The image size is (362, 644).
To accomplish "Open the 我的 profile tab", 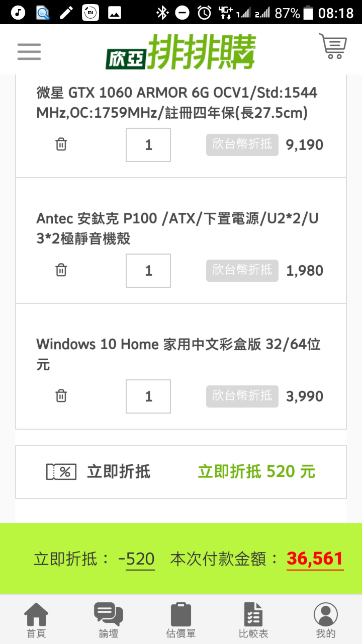I will coord(326,620).
